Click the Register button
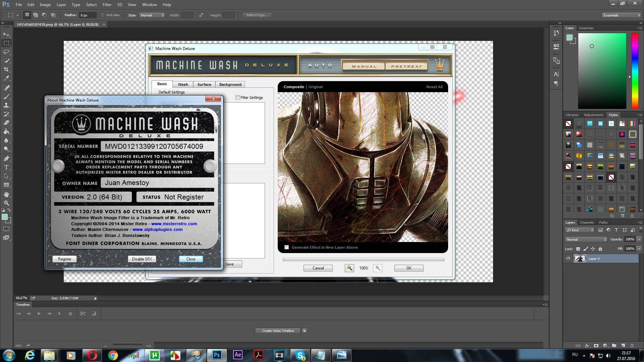Viewport: 644px width, 362px height. point(64,259)
